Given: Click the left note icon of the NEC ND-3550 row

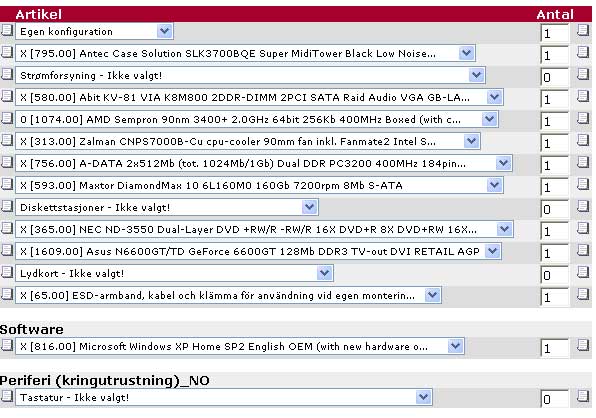Looking at the screenshot, I should pyautogui.click(x=7, y=228).
